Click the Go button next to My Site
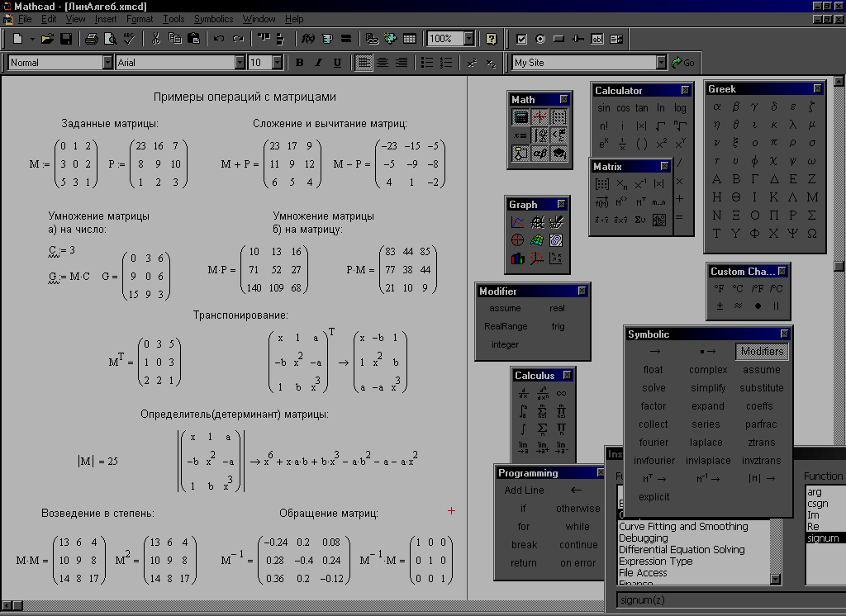The height and width of the screenshot is (616, 846). click(683, 63)
